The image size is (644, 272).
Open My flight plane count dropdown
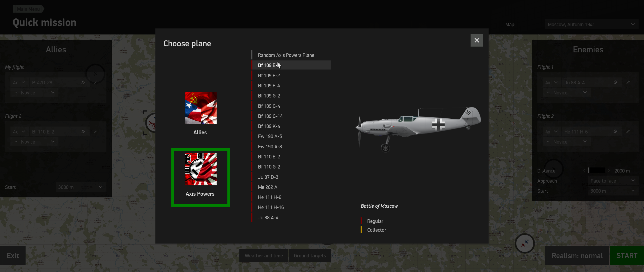click(x=19, y=82)
